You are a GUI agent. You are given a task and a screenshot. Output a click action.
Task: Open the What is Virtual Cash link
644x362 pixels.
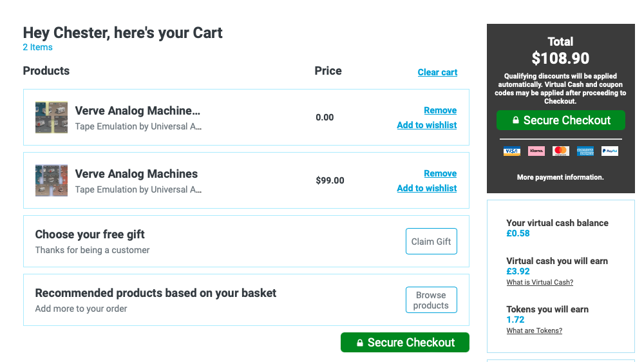click(x=540, y=282)
